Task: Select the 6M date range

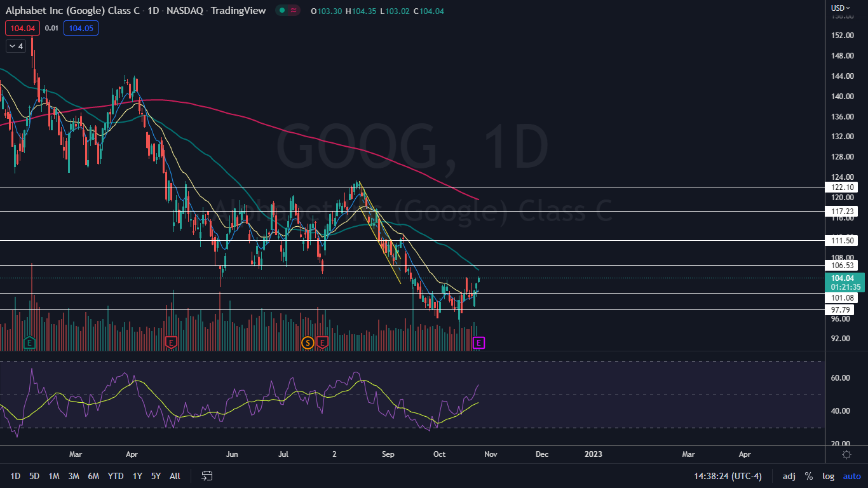Action: click(x=93, y=476)
